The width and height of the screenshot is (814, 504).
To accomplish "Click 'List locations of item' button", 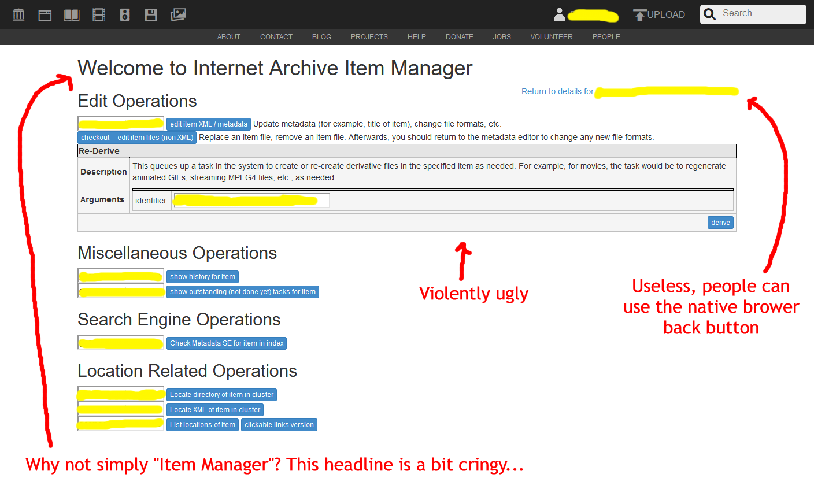I will coord(202,425).
